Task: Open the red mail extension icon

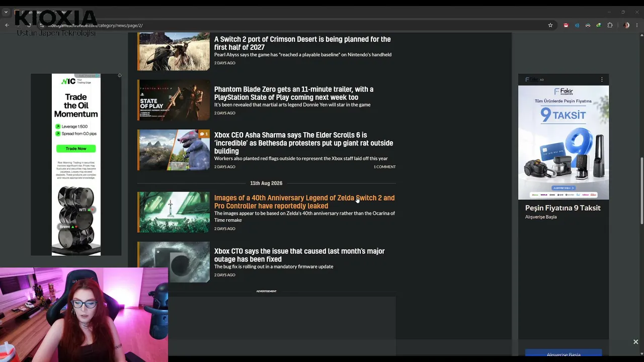Action: pyautogui.click(x=566, y=25)
